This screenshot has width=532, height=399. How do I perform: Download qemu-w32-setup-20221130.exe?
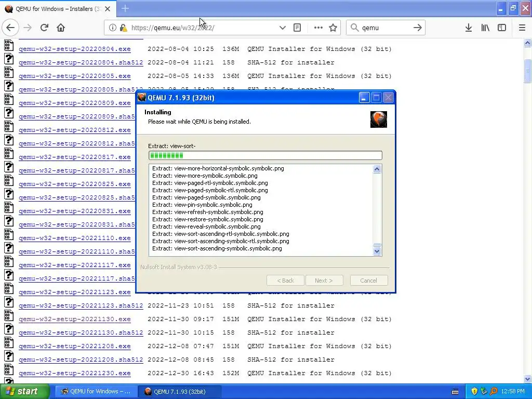[x=75, y=320]
